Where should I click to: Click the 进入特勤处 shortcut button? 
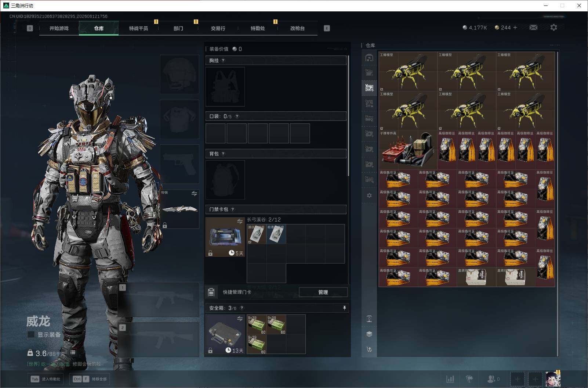(x=46, y=379)
